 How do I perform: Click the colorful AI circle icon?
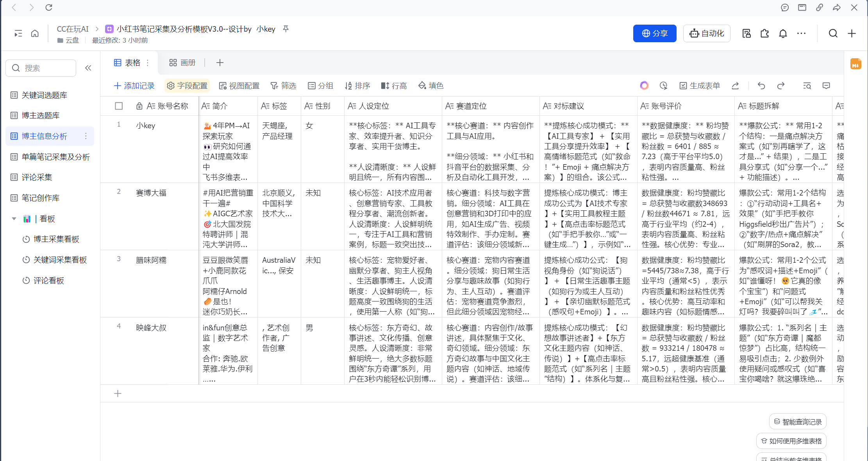(644, 86)
